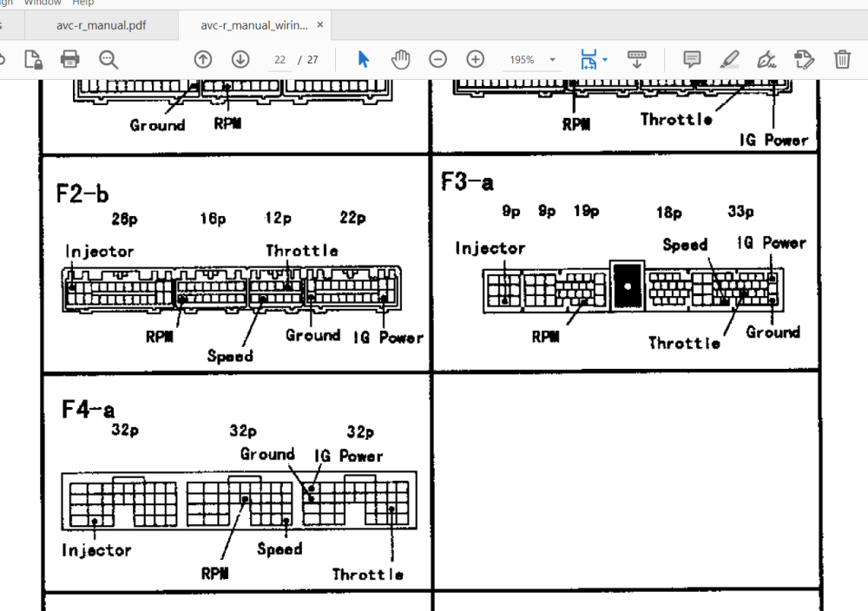The width and height of the screenshot is (868, 611).
Task: Close the avc-r_manual_wirin... tab
Action: [320, 25]
